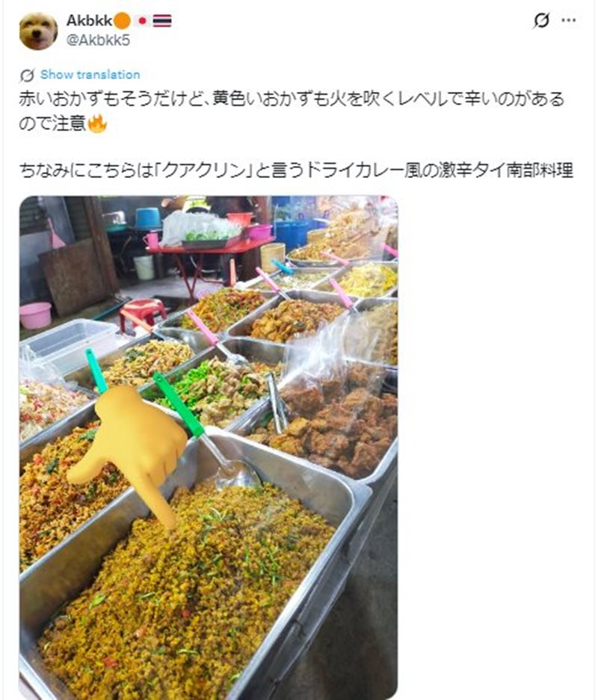598x700 pixels.
Task: Open the three-dot more options menu
Action: pyautogui.click(x=569, y=20)
